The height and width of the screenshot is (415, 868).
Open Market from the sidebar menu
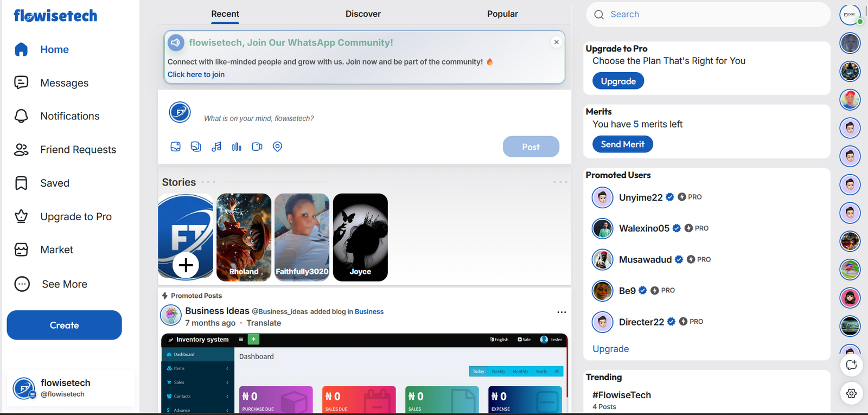pyautogui.click(x=56, y=250)
